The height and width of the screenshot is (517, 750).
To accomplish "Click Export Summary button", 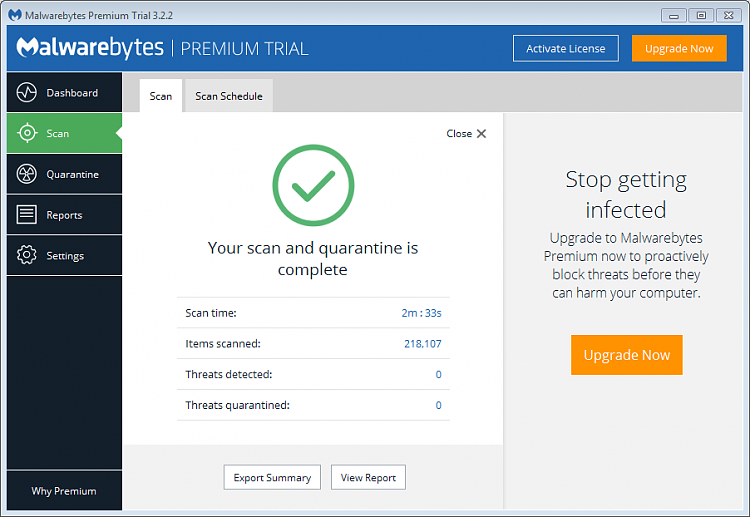I will (x=272, y=477).
